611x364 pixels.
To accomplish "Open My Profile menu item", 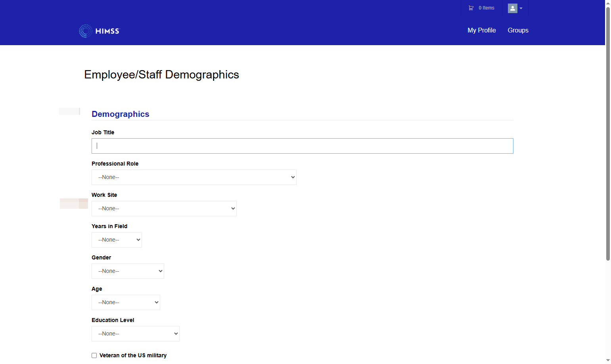I will 481,30.
